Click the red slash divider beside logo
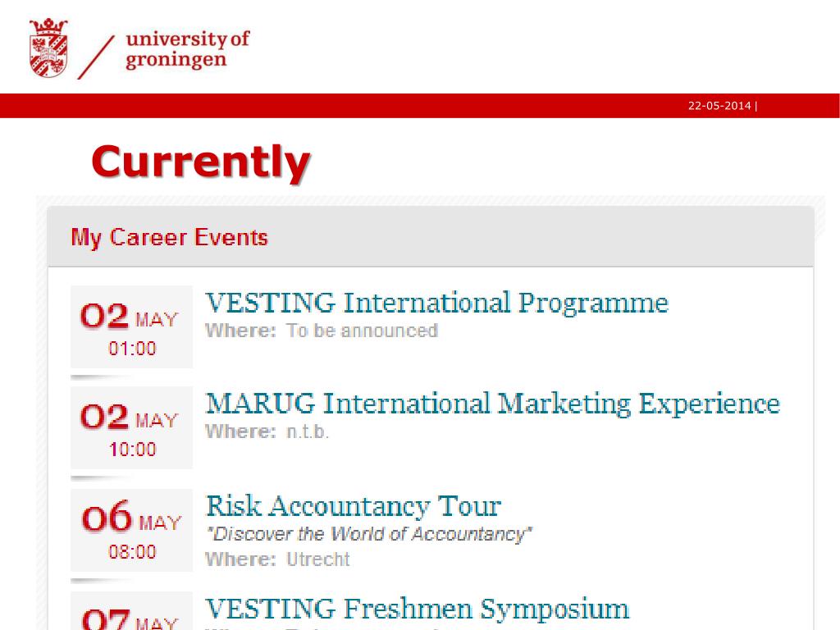The image size is (840, 630). click(97, 57)
